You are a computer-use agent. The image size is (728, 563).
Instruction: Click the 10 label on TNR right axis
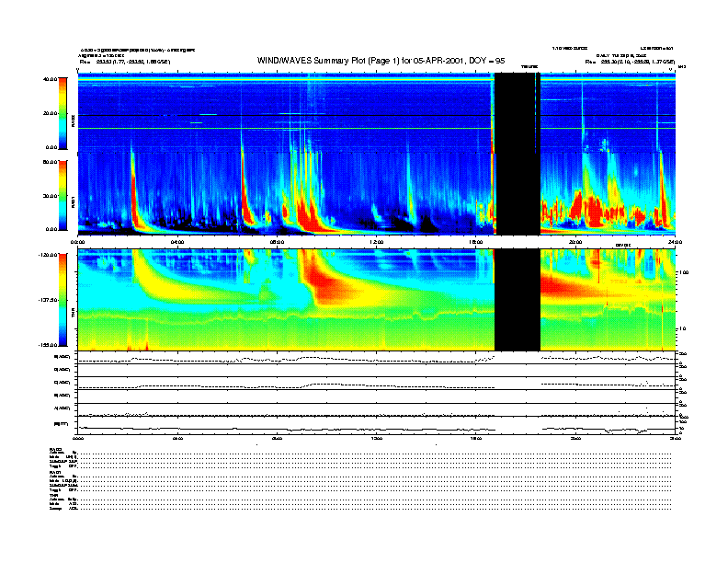tap(682, 328)
